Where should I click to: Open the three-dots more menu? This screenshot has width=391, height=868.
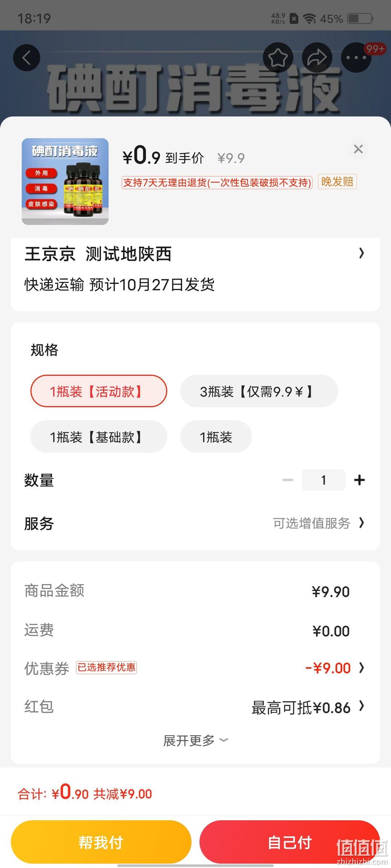point(356,57)
